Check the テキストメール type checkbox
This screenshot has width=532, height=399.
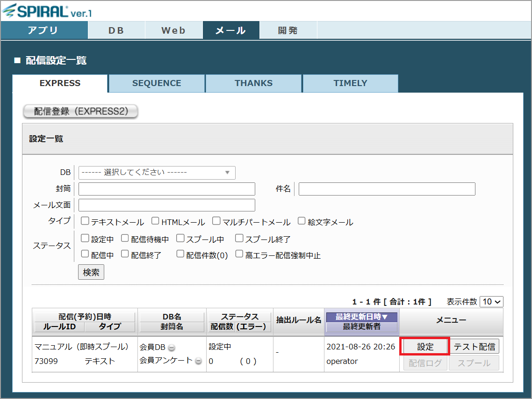[x=85, y=221]
